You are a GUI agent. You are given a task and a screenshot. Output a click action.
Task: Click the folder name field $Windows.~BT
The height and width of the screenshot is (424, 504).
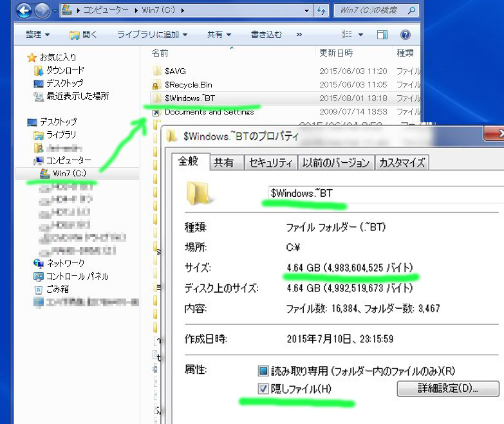pyautogui.click(x=386, y=194)
